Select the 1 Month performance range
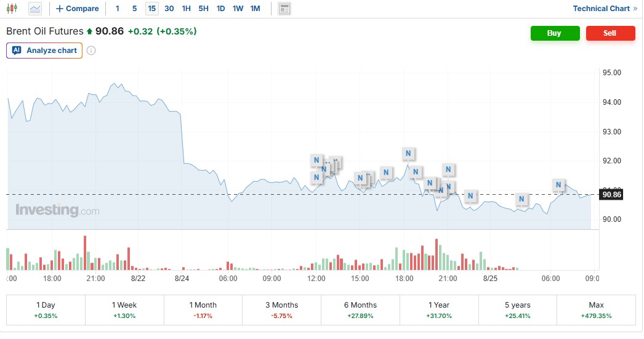 203,310
